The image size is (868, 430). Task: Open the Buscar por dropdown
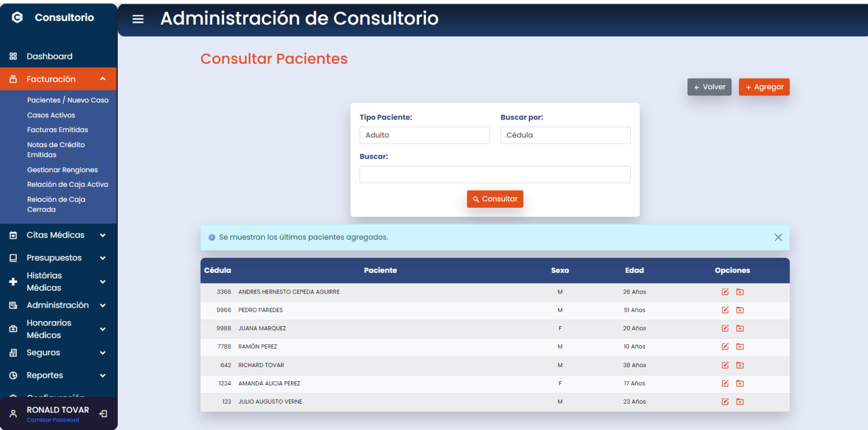[565, 135]
